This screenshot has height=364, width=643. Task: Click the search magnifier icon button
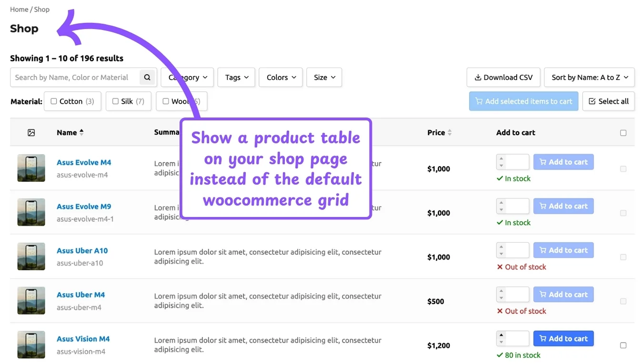tap(147, 77)
